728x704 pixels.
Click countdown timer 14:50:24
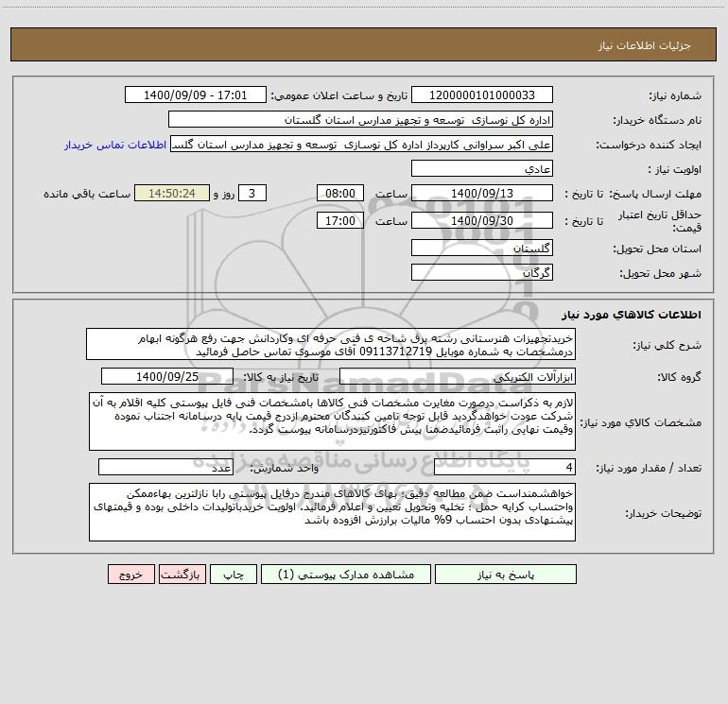[x=172, y=193]
